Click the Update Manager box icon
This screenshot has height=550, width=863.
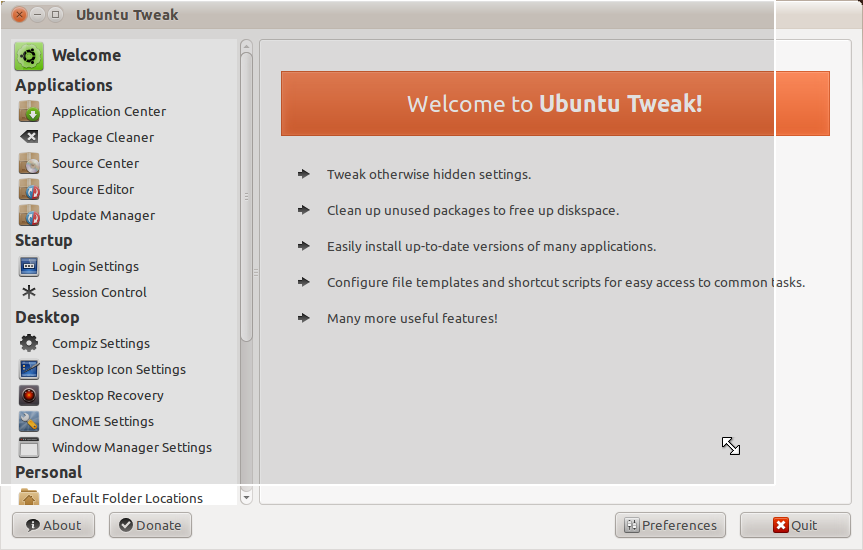pos(29,215)
